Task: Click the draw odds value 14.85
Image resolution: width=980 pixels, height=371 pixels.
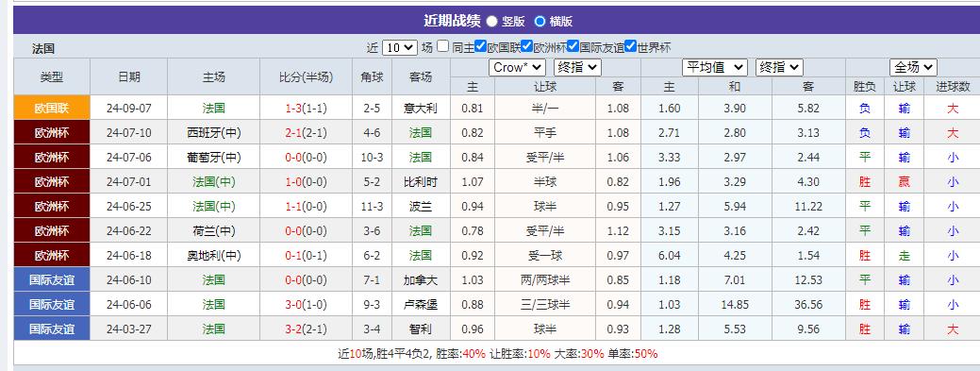Action: [735, 305]
